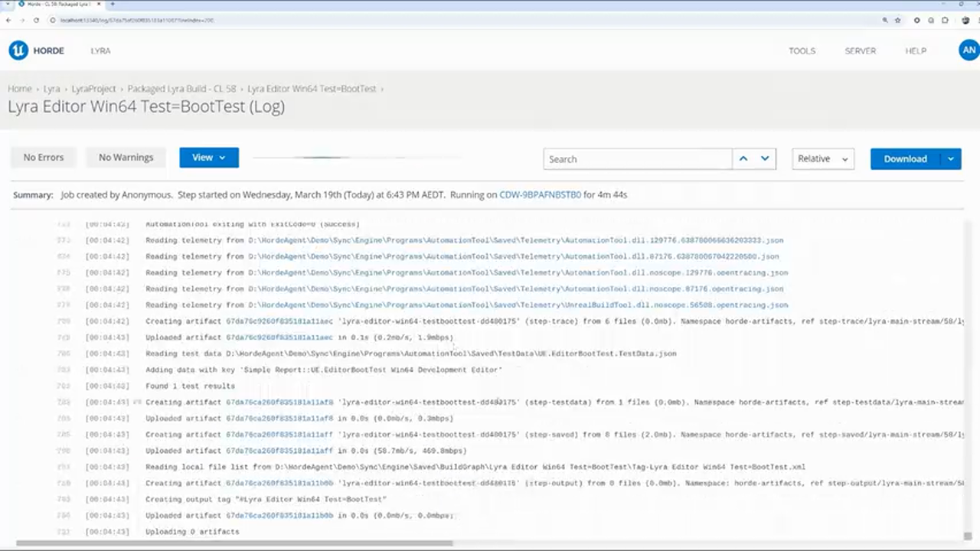Expand the View dropdown
The image size is (980, 551).
(x=209, y=158)
